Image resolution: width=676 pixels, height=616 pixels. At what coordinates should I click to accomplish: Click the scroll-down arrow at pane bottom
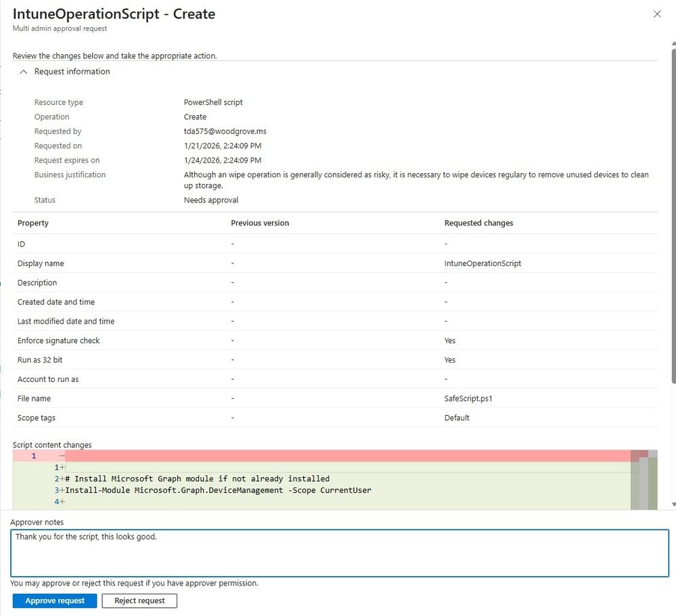673,504
